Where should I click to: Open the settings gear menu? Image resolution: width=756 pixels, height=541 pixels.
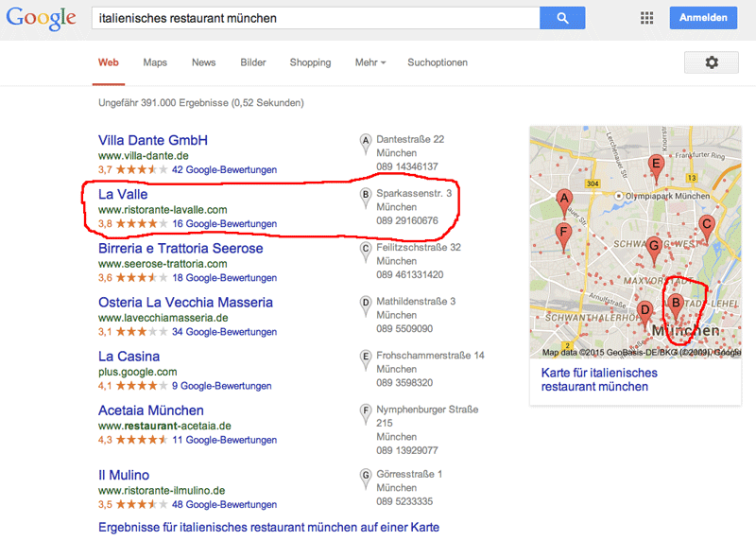[712, 62]
